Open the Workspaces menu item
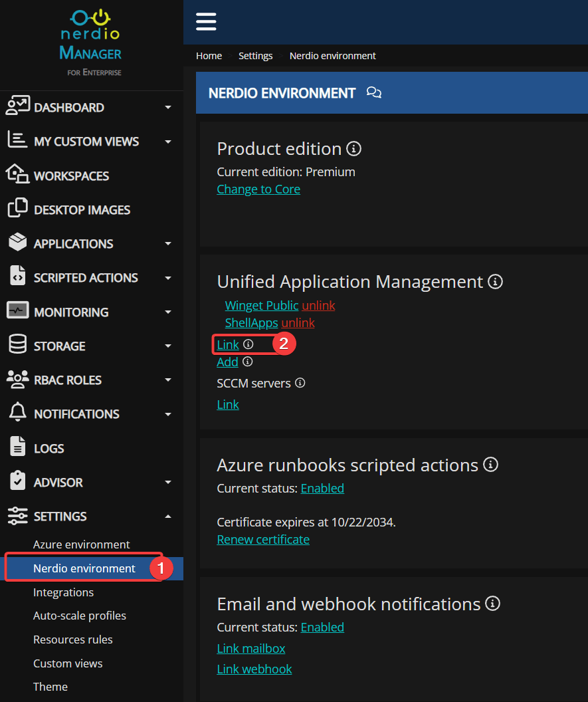 (72, 176)
